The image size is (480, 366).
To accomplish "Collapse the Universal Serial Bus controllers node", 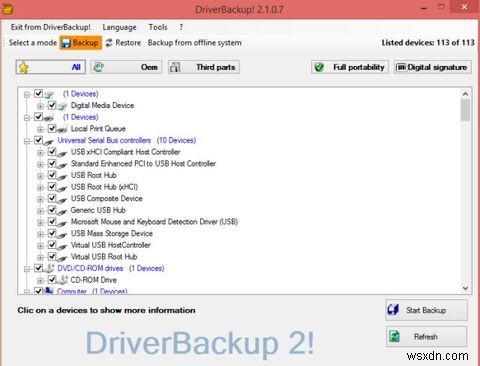I will [27, 141].
